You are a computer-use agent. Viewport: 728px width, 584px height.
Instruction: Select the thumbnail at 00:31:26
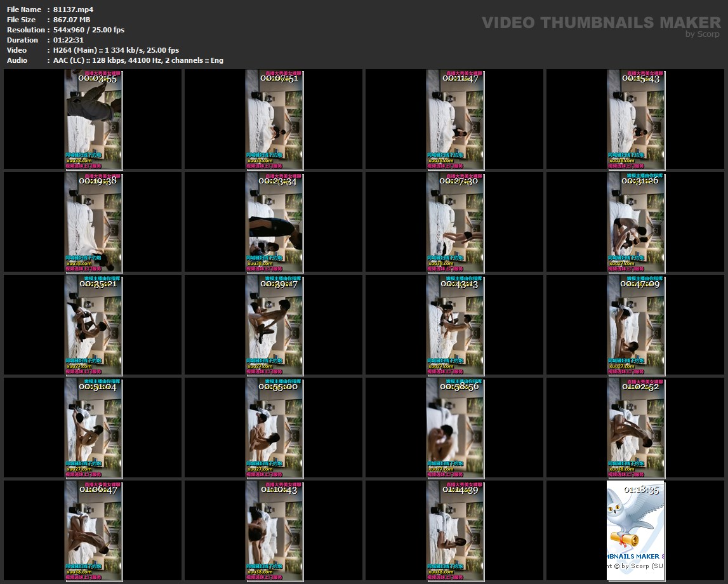(636, 222)
